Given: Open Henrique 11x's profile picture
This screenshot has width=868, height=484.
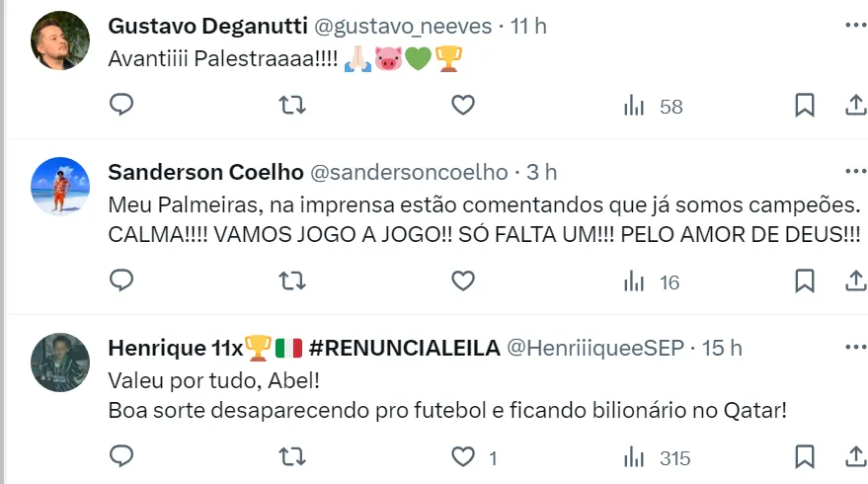Looking at the screenshot, I should (x=60, y=363).
